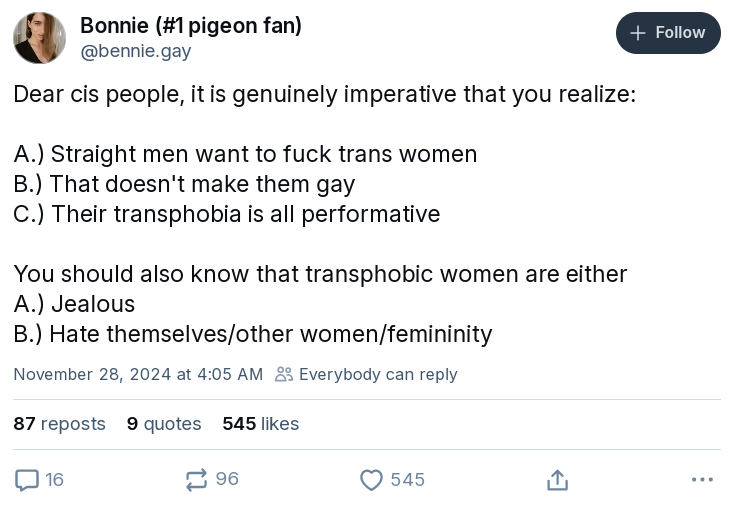Repost this post via the arrows icon
This screenshot has width=739, height=508.
(197, 480)
